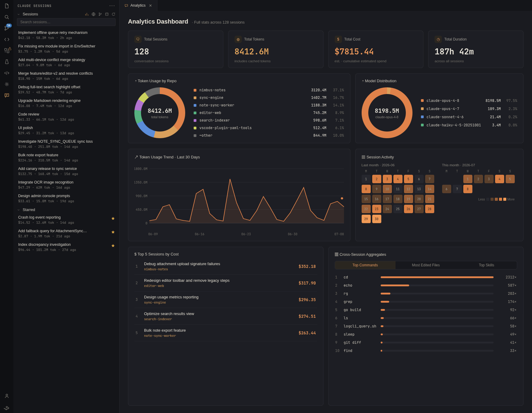Viewport: 532px width, 413px height.
Task: Click the remote code brackets icon in activity bar
Action: point(7,39)
